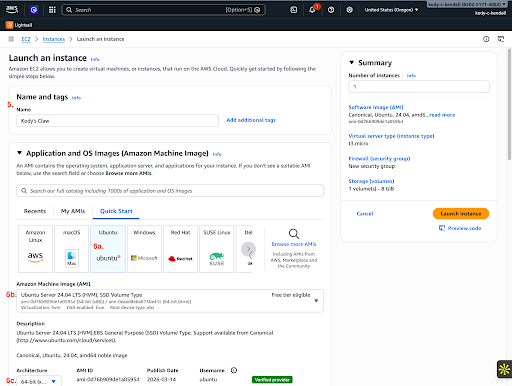Screen dimensions: 512x386
Task: Click the Verified provider badge
Action: tap(272, 380)
